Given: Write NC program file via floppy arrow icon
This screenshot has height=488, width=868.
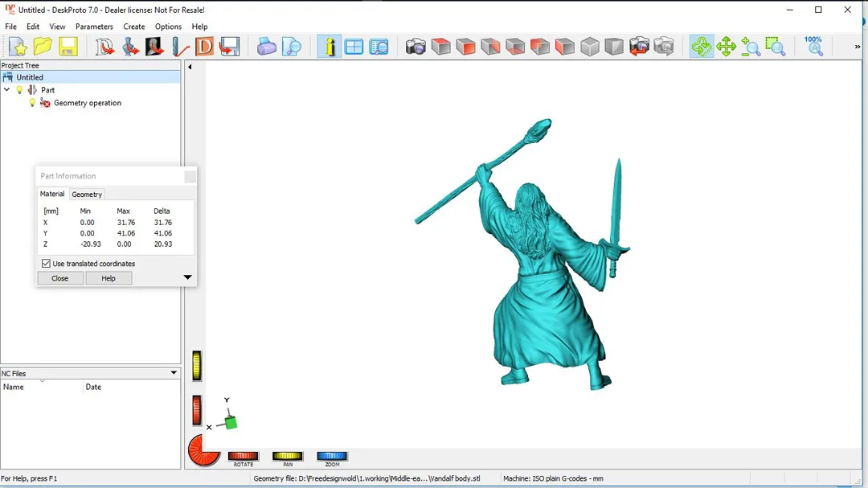Looking at the screenshot, I should pos(229,47).
